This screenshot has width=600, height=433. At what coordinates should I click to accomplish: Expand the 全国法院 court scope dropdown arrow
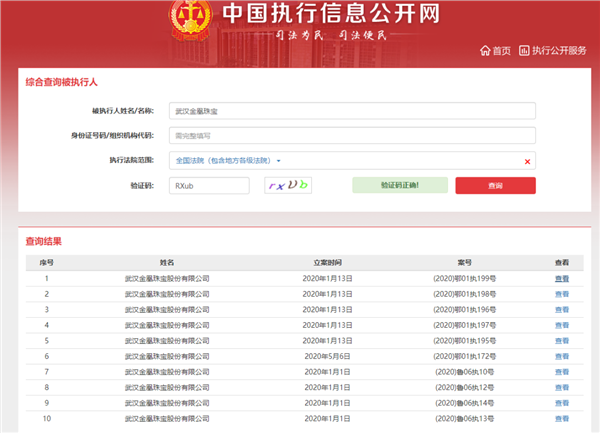click(x=279, y=160)
